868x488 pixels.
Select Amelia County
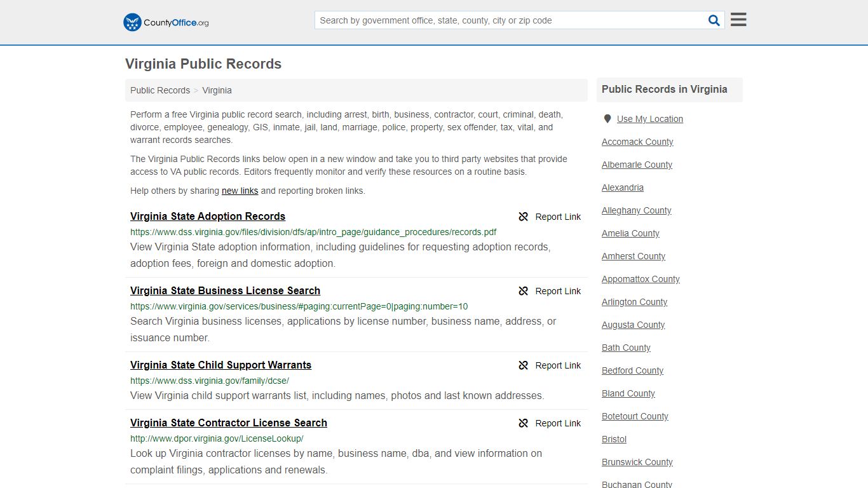pyautogui.click(x=630, y=233)
